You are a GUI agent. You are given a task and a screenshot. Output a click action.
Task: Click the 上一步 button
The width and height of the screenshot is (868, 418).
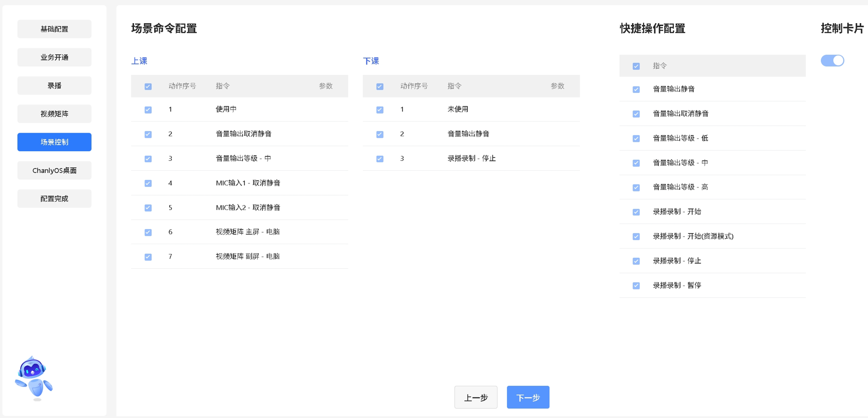point(475,397)
